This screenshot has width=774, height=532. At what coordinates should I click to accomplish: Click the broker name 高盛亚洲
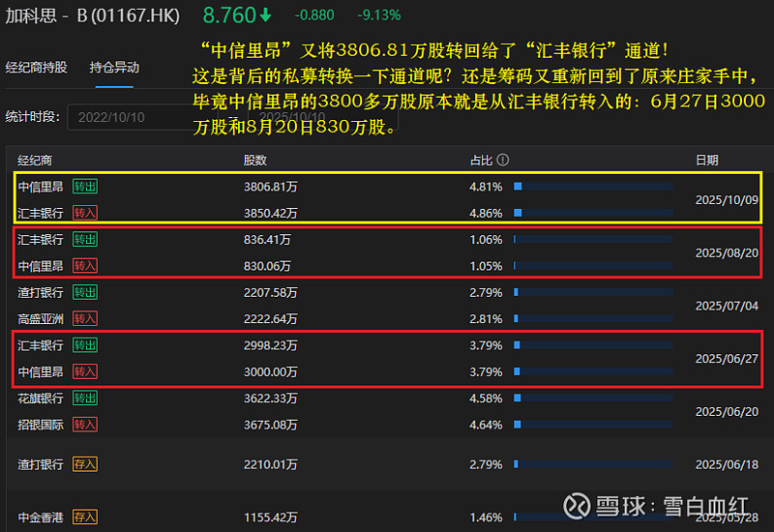click(41, 319)
